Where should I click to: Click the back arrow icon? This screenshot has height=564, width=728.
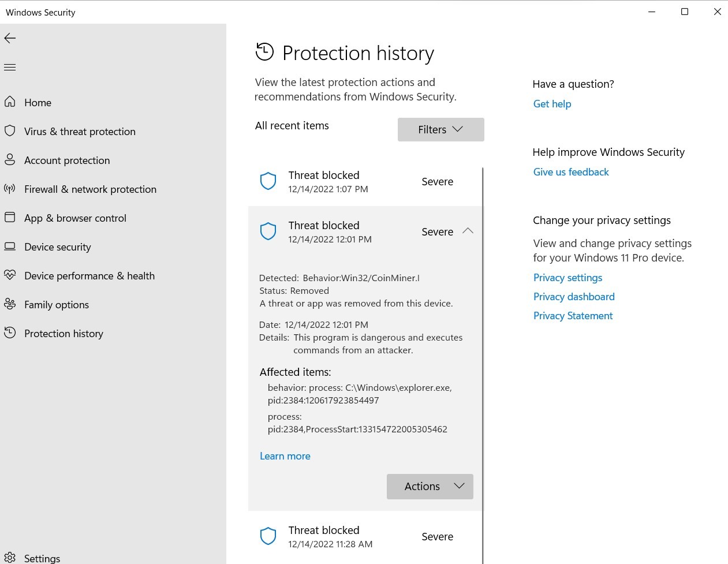(x=10, y=38)
